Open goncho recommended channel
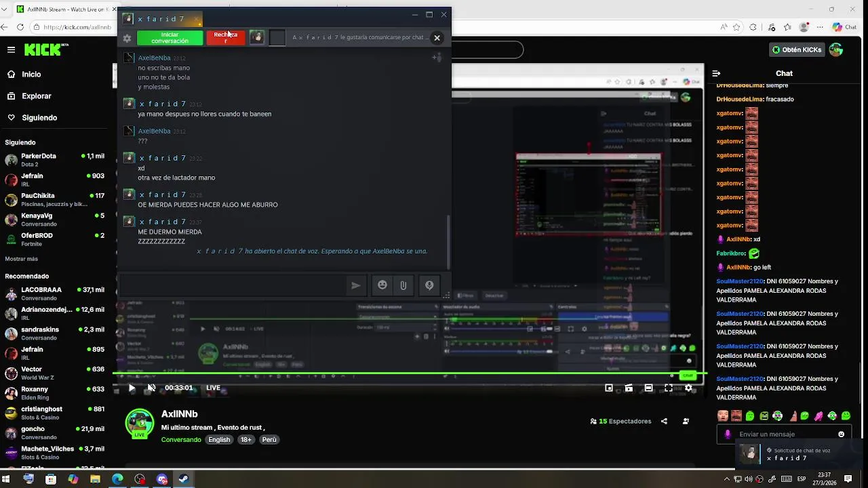The height and width of the screenshot is (488, 868). pos(55,433)
